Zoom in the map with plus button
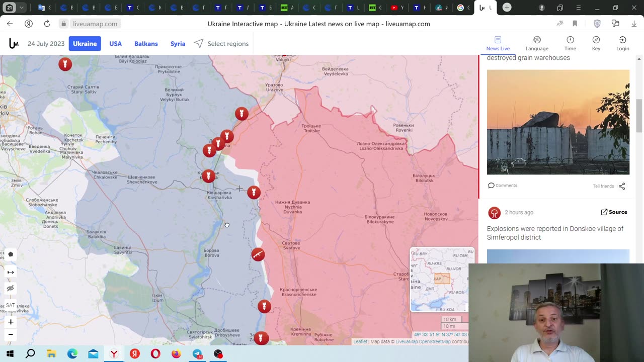Screen dimensions: 644x362 pos(11,322)
